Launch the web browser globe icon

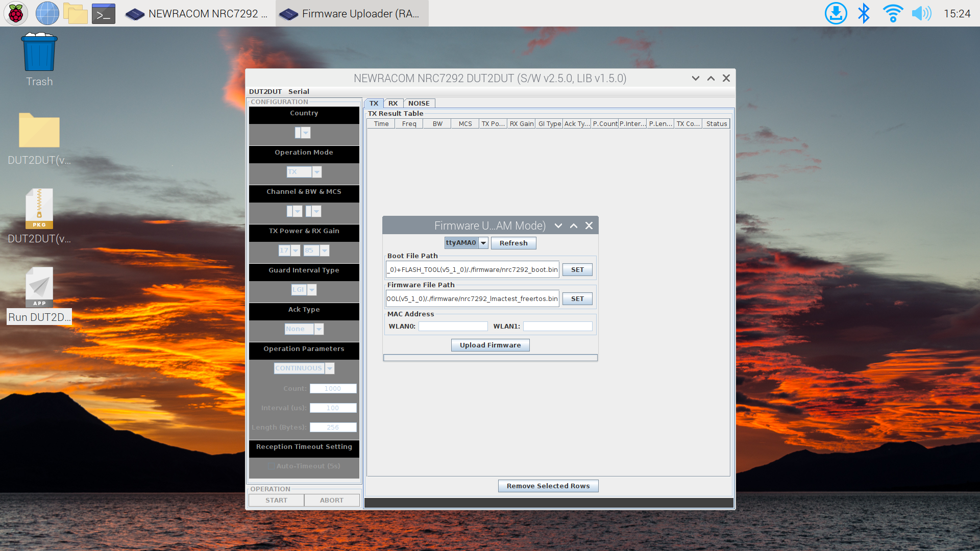[47, 13]
